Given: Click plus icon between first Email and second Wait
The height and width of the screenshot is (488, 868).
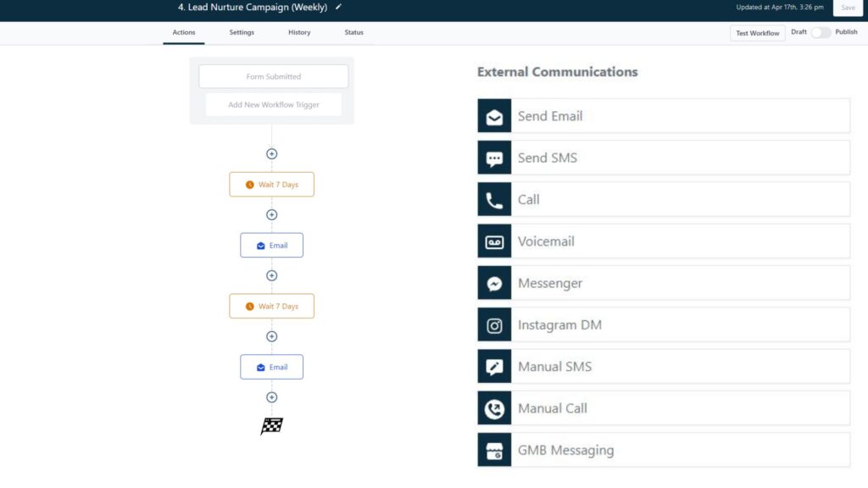Looking at the screenshot, I should coord(272,275).
